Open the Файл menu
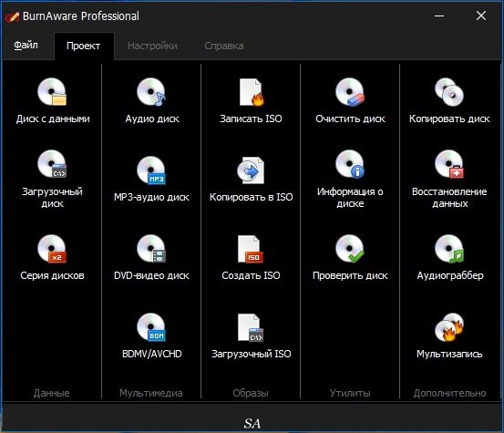Viewport: 504px width, 433px height. 26,46
